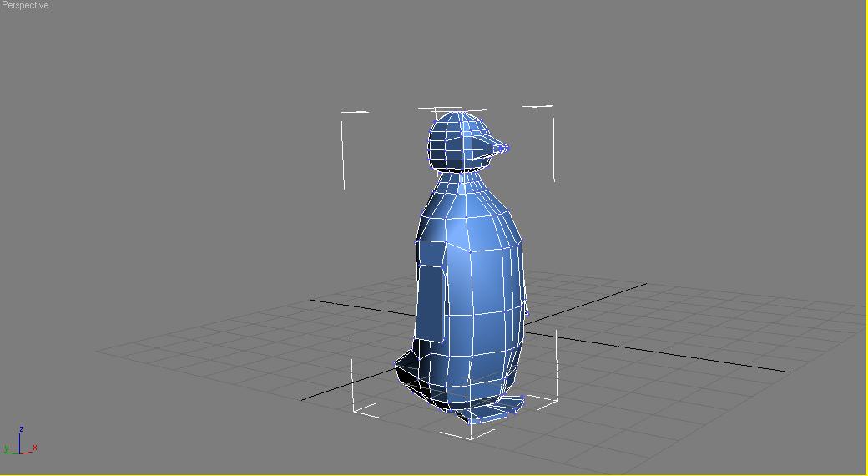868x476 pixels.
Task: Click empty gray background to deselect
Action: point(167,167)
